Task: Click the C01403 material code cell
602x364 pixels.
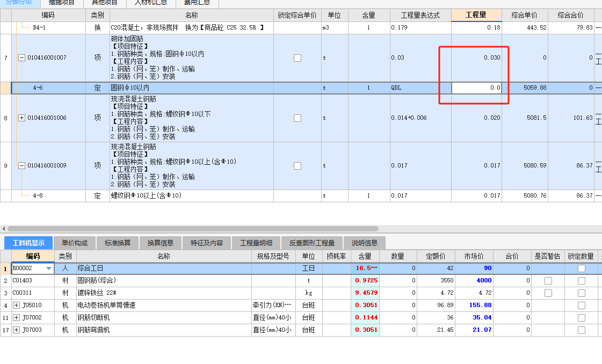Action: tap(33, 281)
